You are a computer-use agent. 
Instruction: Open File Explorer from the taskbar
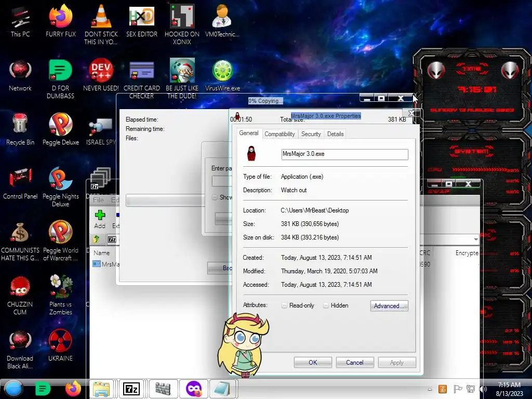[x=101, y=389]
